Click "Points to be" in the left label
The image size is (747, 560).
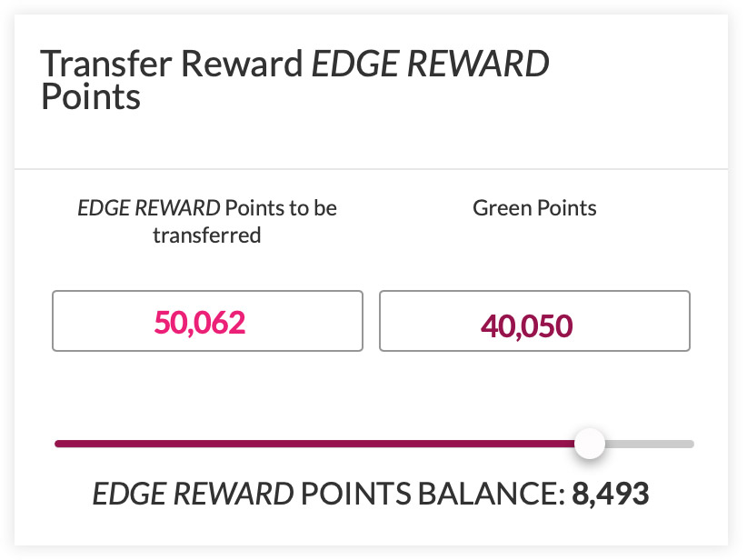tap(281, 208)
